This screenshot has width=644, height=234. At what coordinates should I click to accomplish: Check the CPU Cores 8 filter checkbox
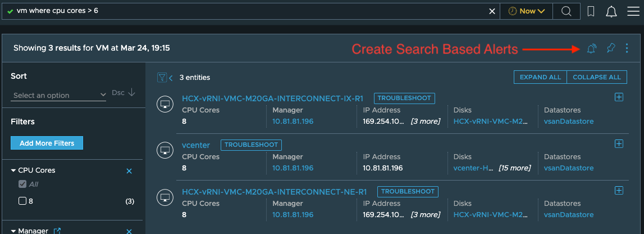coord(22,201)
